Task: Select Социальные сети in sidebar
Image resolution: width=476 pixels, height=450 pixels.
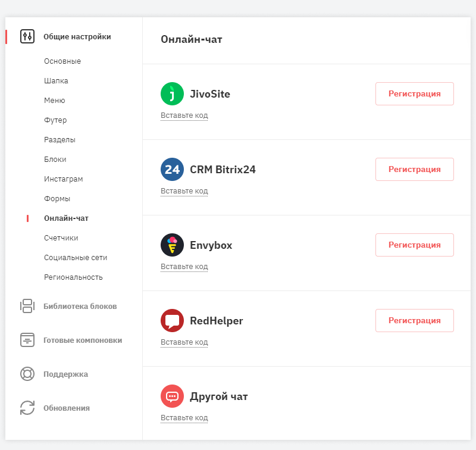Action: click(x=76, y=258)
